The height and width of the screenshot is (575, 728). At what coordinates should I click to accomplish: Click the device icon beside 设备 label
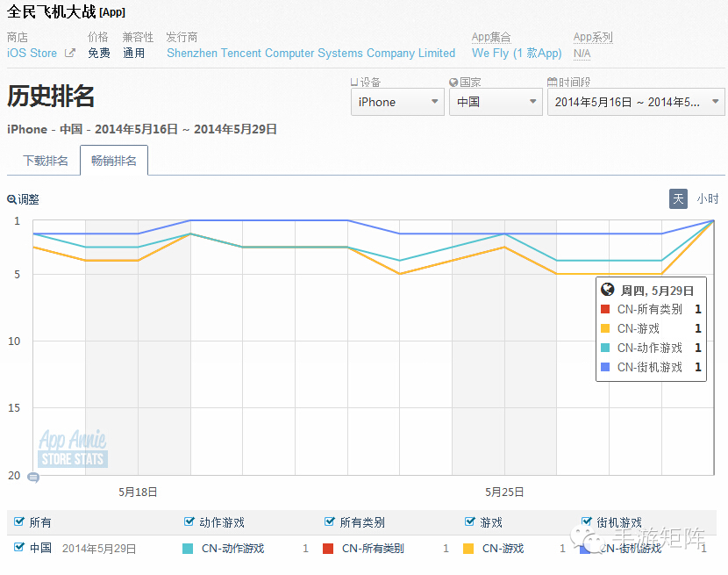click(x=354, y=83)
